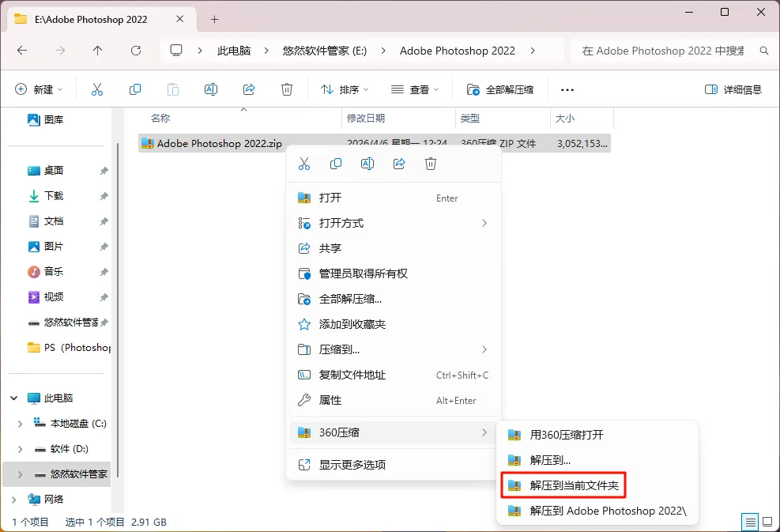Image resolution: width=780 pixels, height=532 pixels.
Task: Click the computer icon in address bar
Action: point(176,51)
